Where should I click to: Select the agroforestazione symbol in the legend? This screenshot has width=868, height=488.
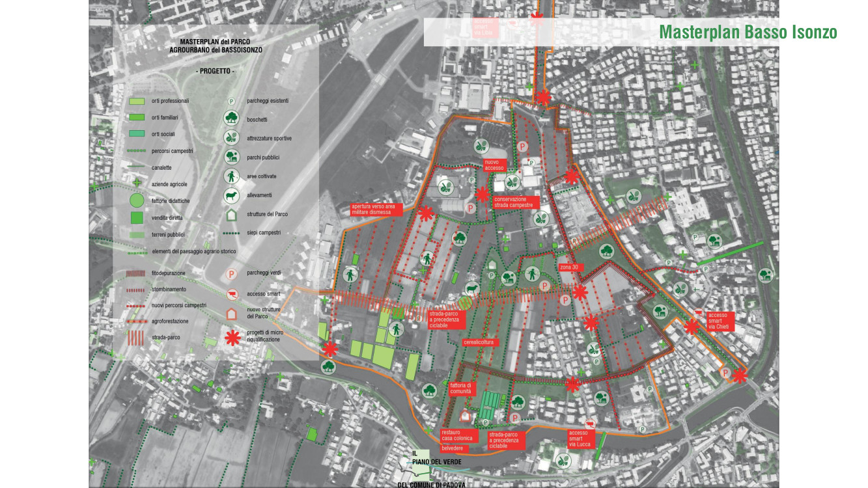coord(136,321)
